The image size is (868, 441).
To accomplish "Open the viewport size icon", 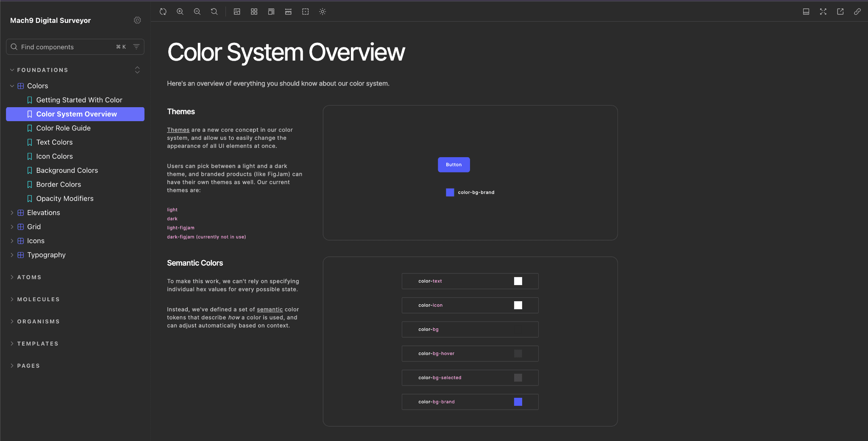I will (271, 12).
